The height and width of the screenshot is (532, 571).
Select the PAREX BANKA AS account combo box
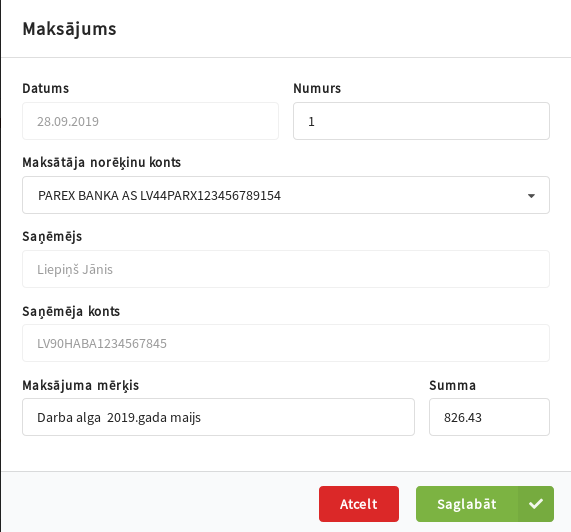286,195
